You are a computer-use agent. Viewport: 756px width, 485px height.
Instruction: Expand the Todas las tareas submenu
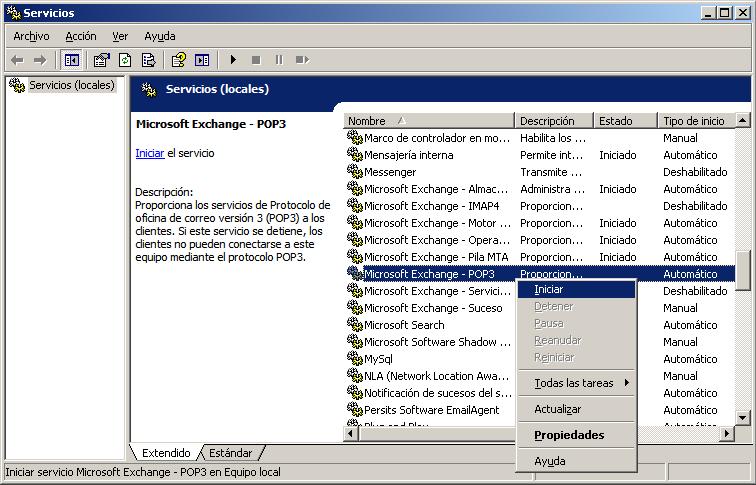[x=577, y=383]
